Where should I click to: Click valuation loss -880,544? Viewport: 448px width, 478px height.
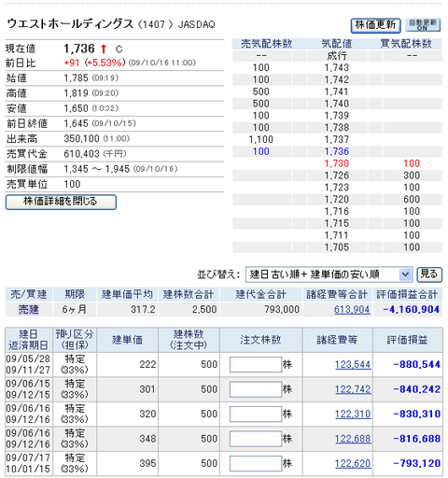point(416,364)
